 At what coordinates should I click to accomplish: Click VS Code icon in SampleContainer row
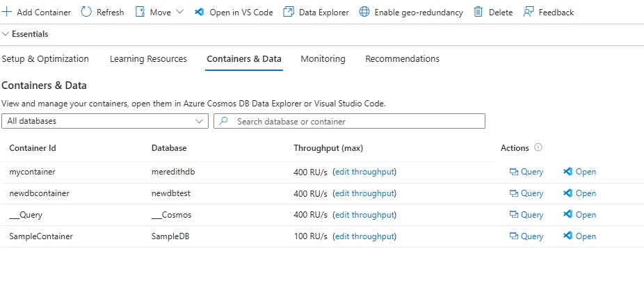[x=567, y=236]
